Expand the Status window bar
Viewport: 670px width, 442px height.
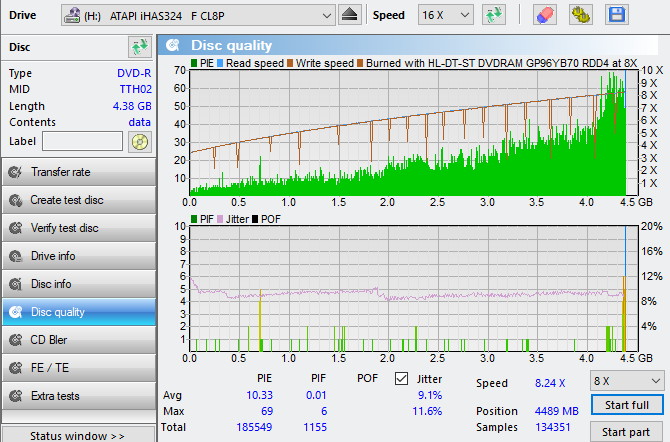78,435
